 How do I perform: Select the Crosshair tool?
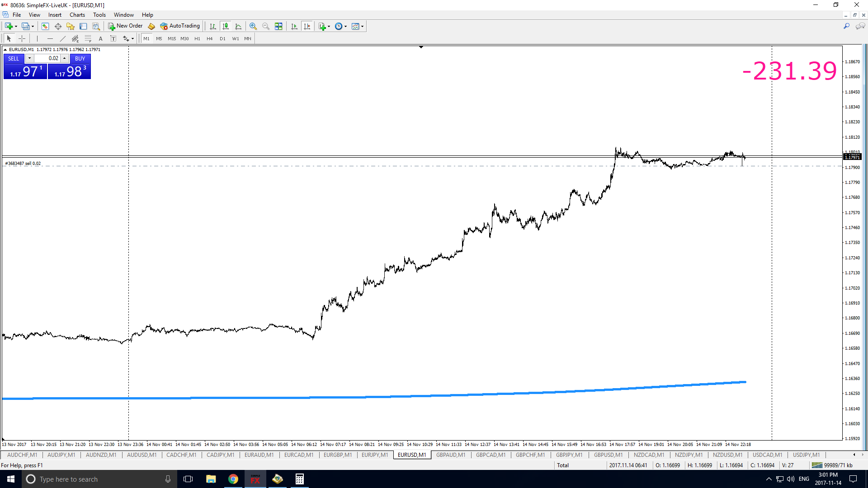pyautogui.click(x=22, y=38)
